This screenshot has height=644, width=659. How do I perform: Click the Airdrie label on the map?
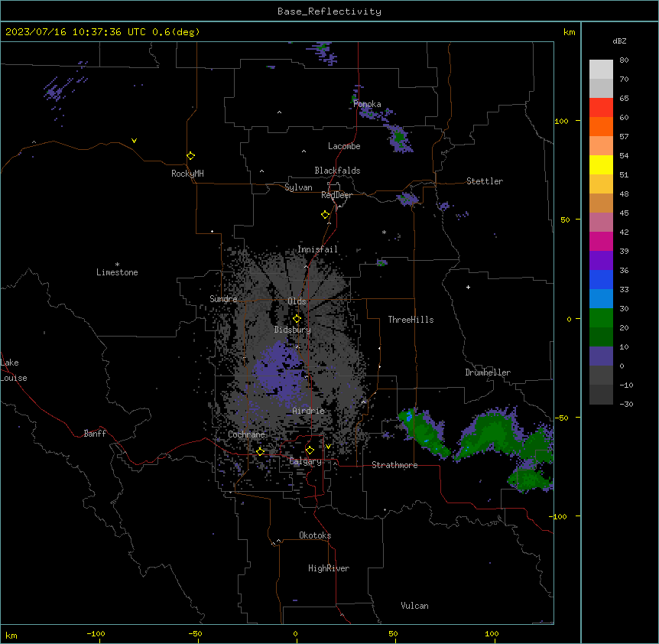click(x=309, y=411)
